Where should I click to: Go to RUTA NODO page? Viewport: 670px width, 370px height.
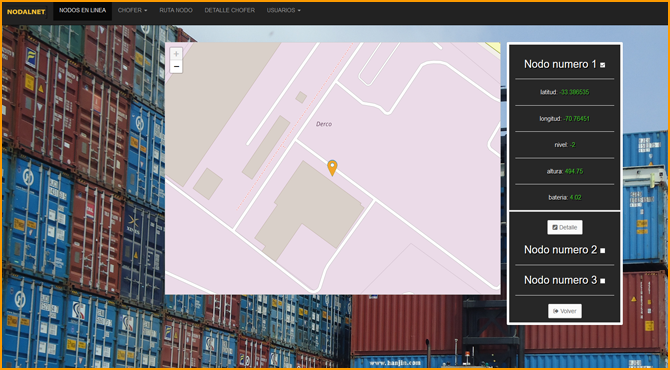(176, 10)
